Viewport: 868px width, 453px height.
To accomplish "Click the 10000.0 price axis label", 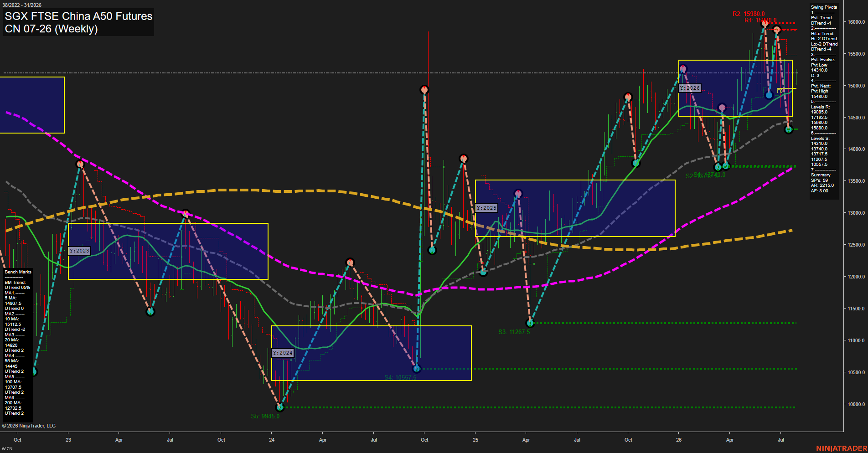I will tap(856, 404).
